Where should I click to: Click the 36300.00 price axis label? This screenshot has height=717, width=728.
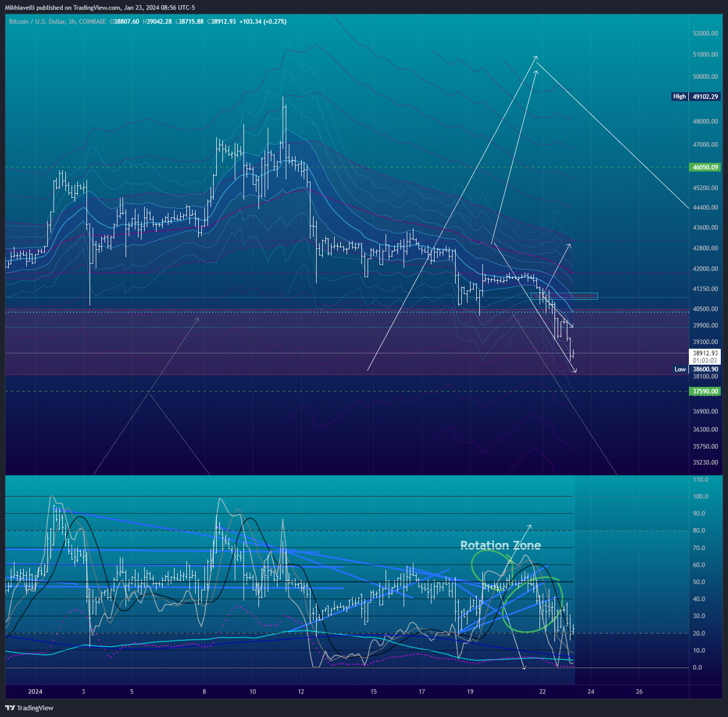pyautogui.click(x=705, y=430)
